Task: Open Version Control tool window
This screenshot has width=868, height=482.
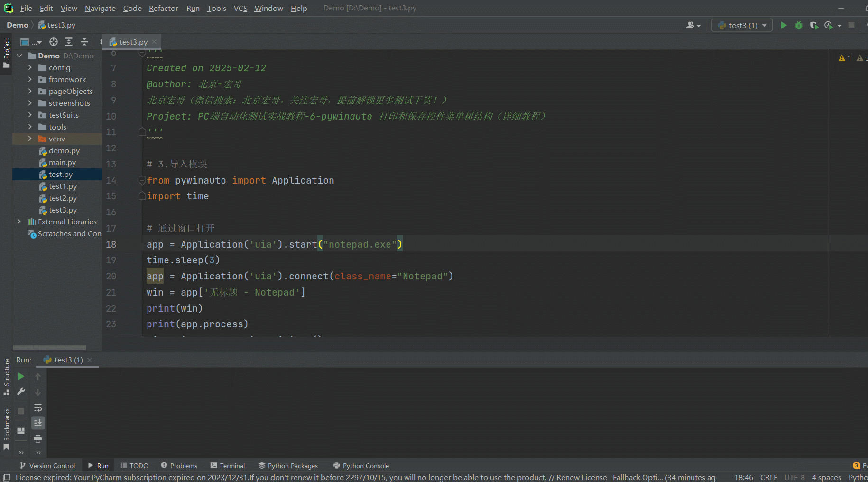Action: click(47, 466)
